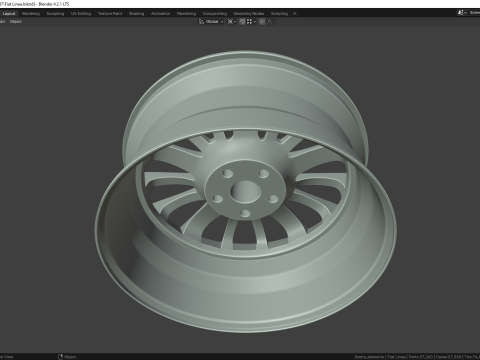Switch to the UV Editing workspace
Viewport: 480px width, 360px height.
[81, 14]
